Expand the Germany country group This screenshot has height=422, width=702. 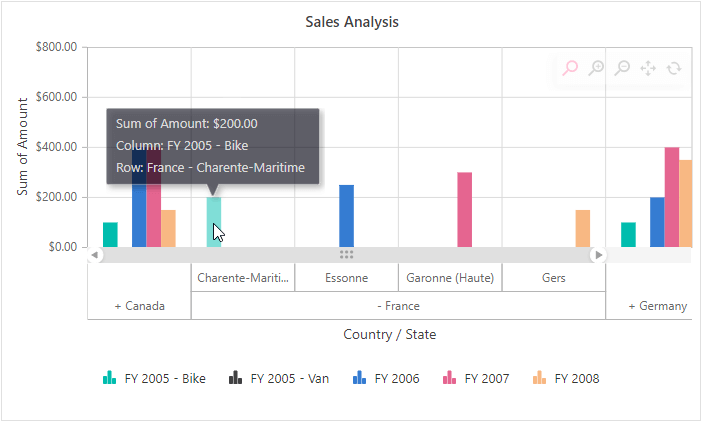coord(657,306)
